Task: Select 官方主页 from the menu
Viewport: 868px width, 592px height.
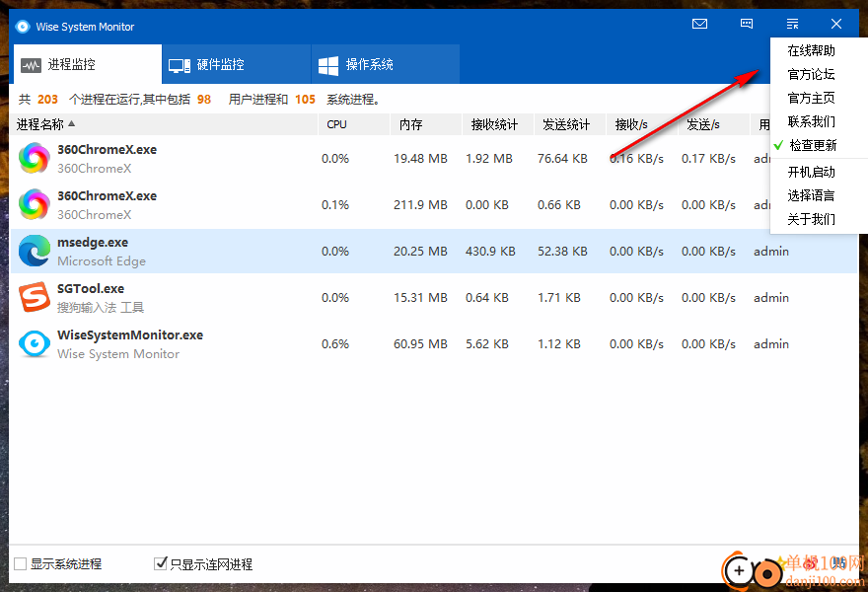Action: [x=811, y=98]
